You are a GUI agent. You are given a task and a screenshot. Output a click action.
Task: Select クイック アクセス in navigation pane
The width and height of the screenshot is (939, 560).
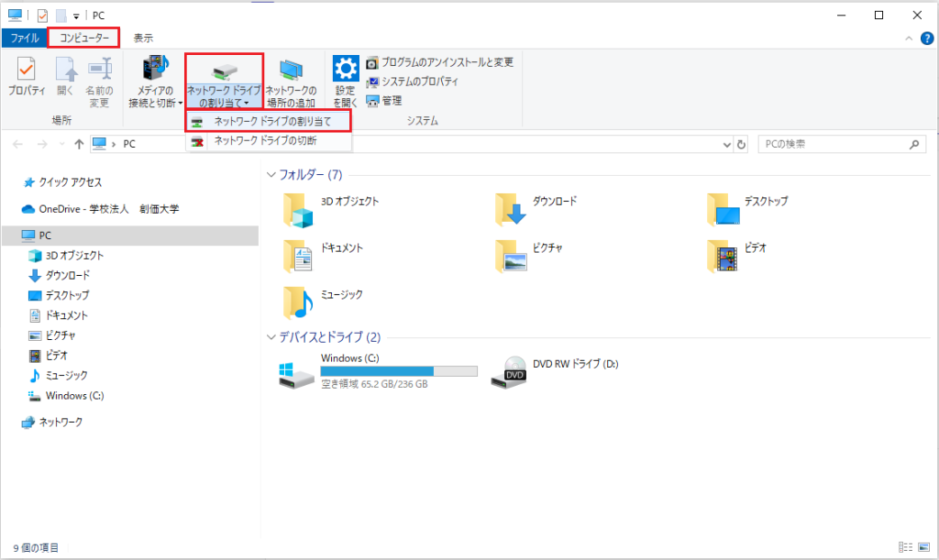click(x=61, y=182)
